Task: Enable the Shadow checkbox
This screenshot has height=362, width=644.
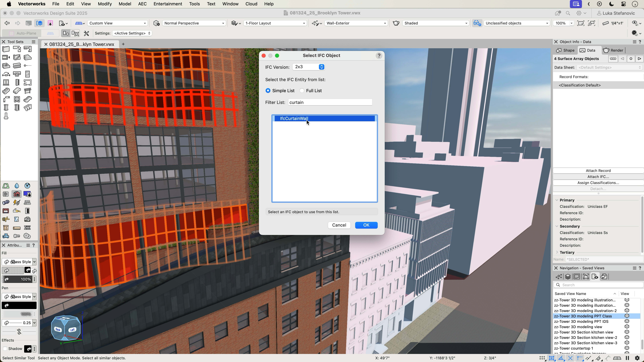Action: pos(5,349)
